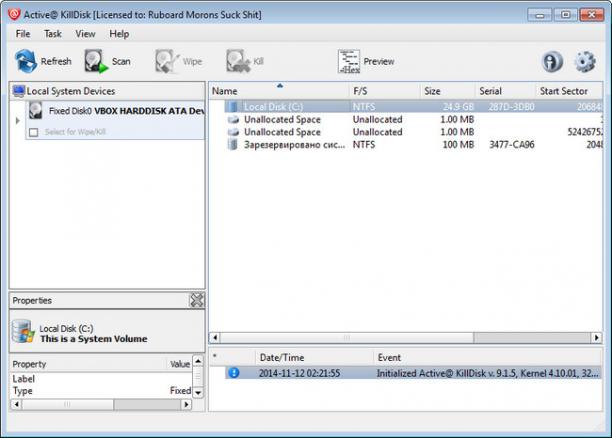Click the Fixed Disk0 hard drive icon
Screen dimensions: 612x438
[x=36, y=111]
